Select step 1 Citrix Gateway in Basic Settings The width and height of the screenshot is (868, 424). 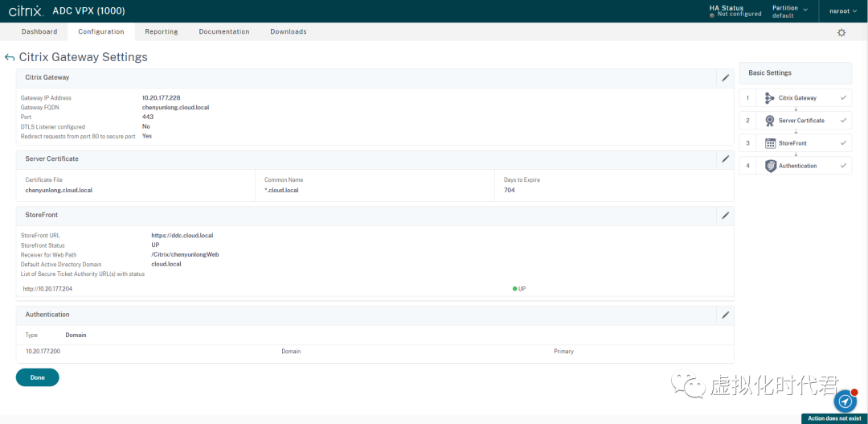pos(796,98)
